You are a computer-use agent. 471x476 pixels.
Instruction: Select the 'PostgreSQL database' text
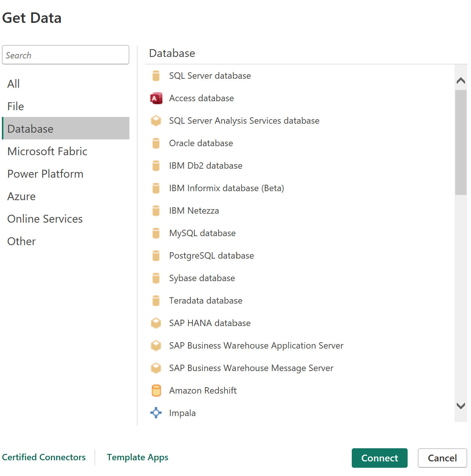[x=211, y=256]
